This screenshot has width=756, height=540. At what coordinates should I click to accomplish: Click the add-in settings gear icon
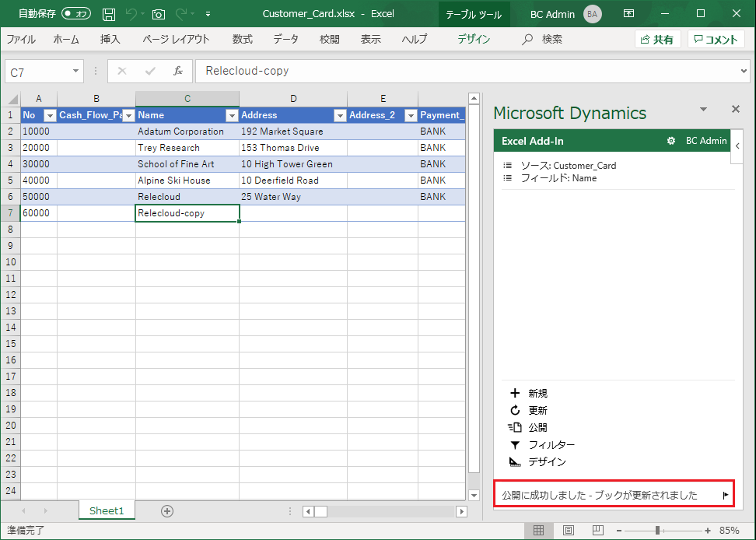[670, 142]
